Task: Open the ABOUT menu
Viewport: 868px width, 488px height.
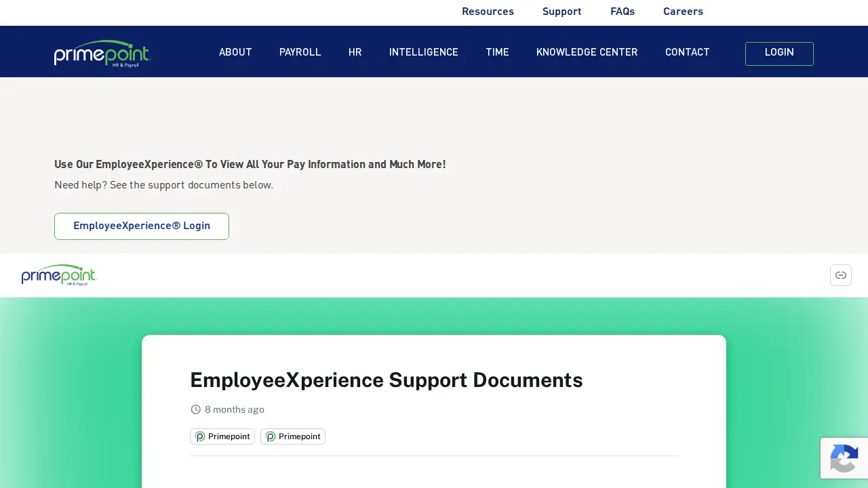Action: [235, 52]
